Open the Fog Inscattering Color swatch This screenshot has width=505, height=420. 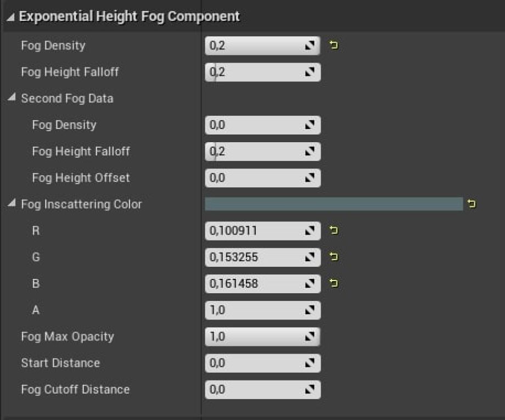[334, 204]
